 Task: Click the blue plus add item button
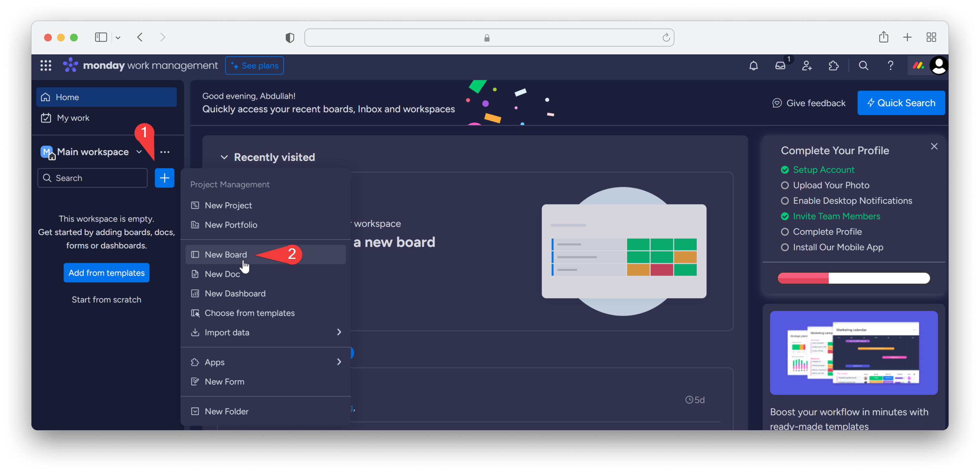pos(164,178)
